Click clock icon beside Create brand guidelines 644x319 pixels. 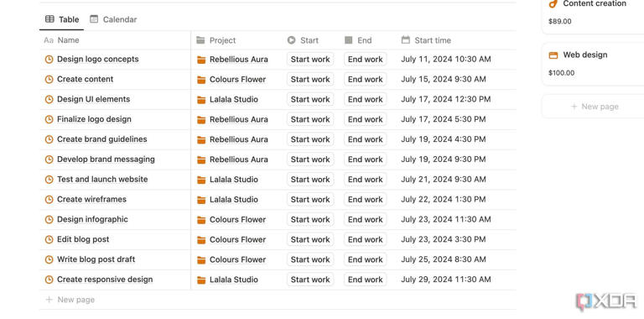49,139
